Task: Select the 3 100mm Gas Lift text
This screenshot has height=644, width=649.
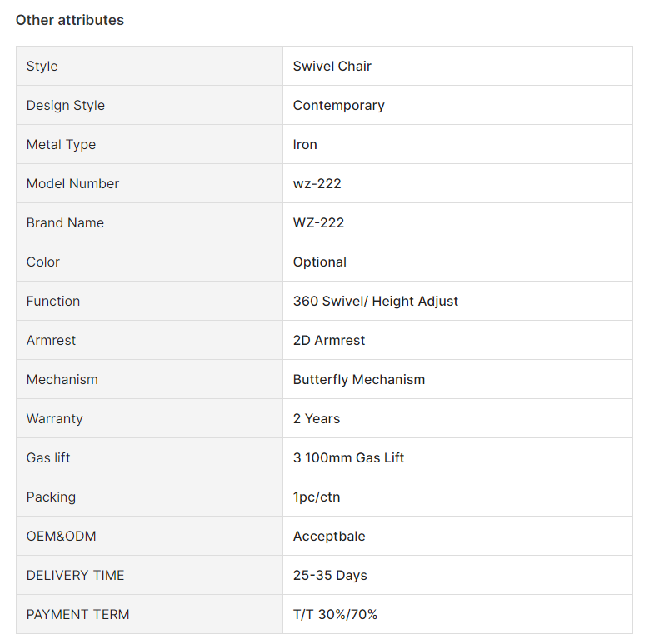Action: 348,457
